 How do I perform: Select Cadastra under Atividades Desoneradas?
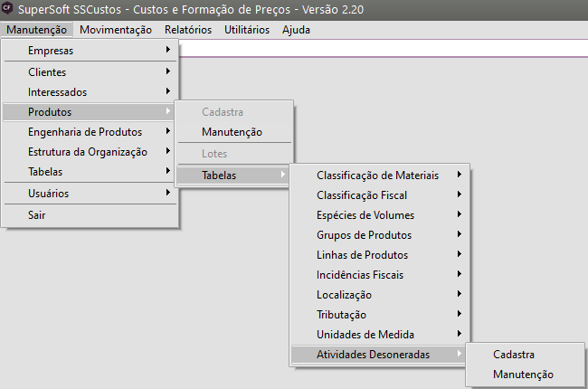(513, 355)
